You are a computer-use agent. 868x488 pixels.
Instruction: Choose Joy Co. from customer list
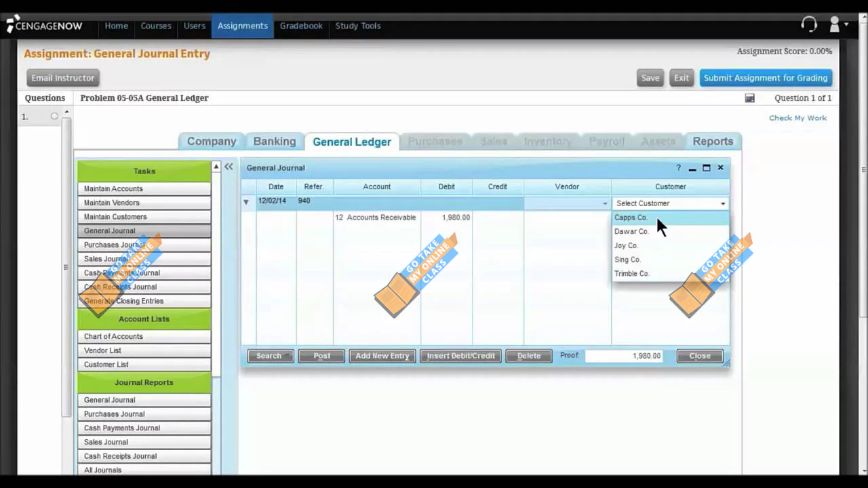coord(670,245)
